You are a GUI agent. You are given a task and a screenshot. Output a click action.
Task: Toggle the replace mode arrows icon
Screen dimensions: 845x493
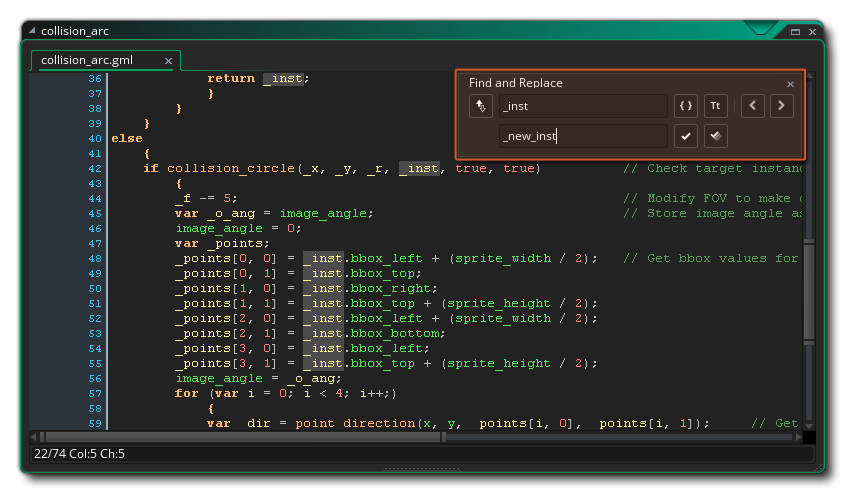point(481,106)
